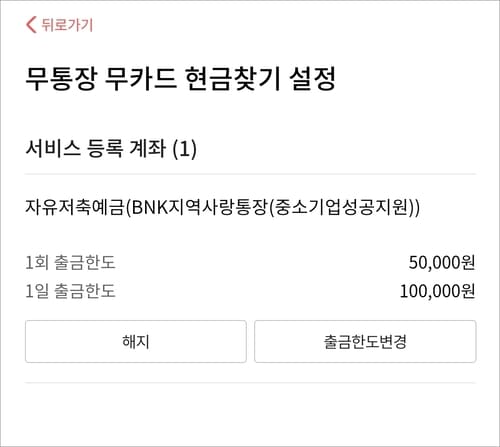Click the 무카드 word in the title
The height and width of the screenshot is (447, 500).
(x=140, y=79)
